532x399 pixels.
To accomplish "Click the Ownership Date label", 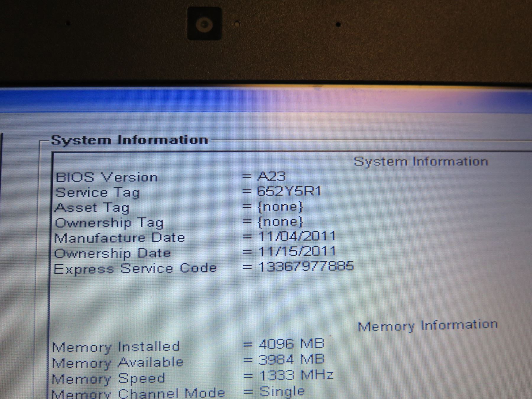I will click(x=113, y=254).
